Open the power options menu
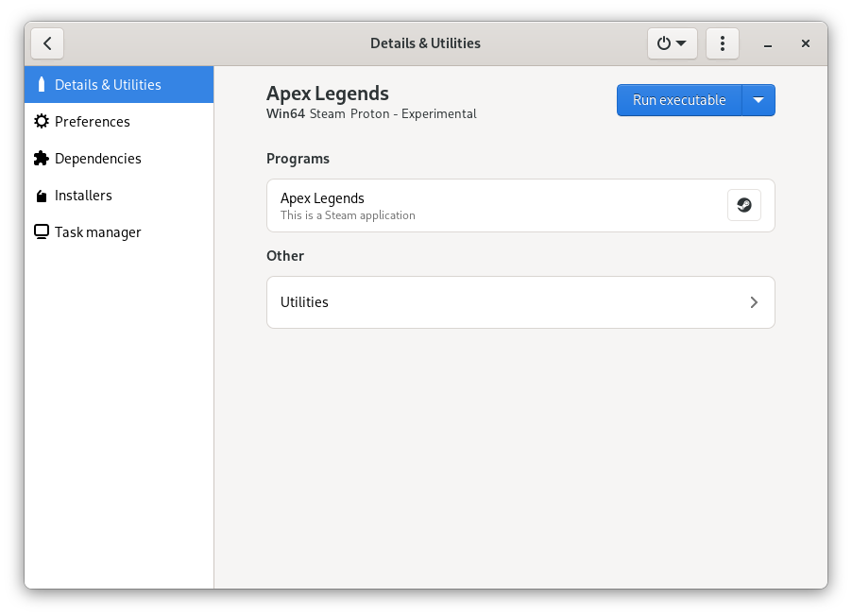852x616 pixels. [x=672, y=43]
